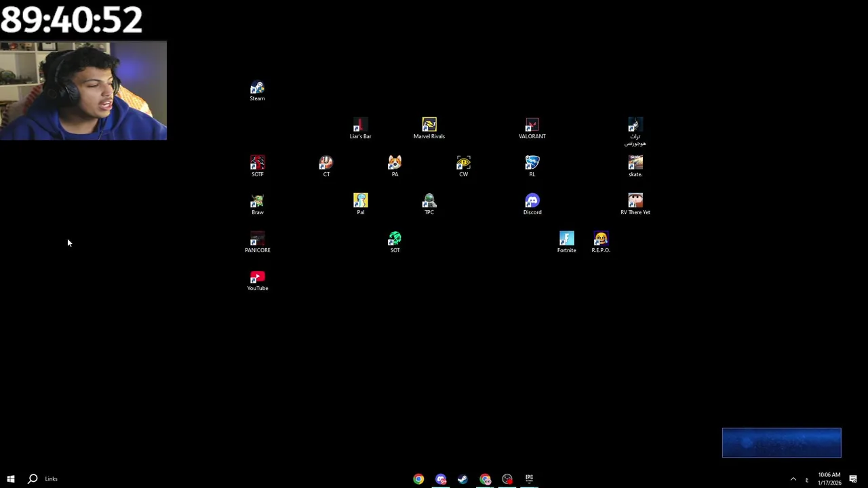Expand the hidden system tray icons
Viewport: 868px width, 488px height.
(793, 479)
